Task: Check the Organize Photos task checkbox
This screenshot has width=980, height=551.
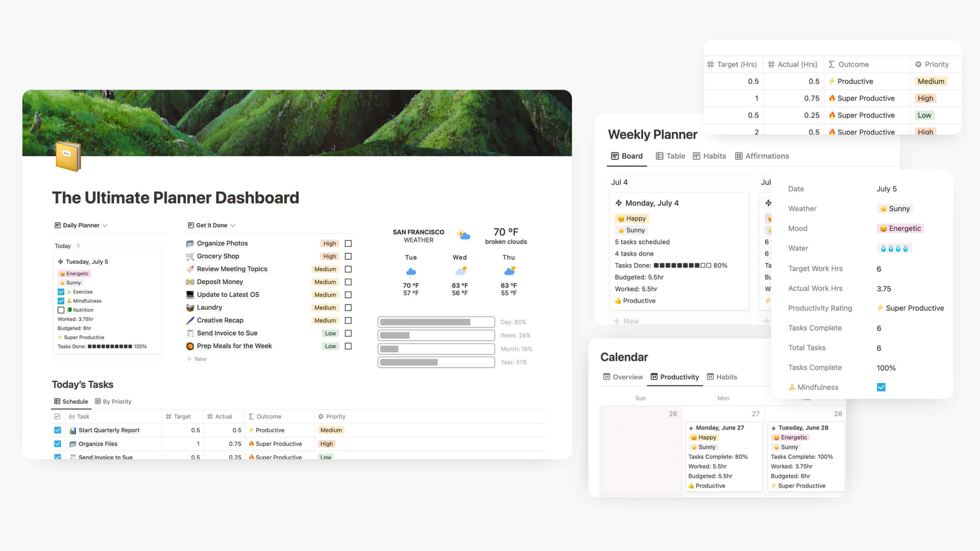Action: pos(349,243)
